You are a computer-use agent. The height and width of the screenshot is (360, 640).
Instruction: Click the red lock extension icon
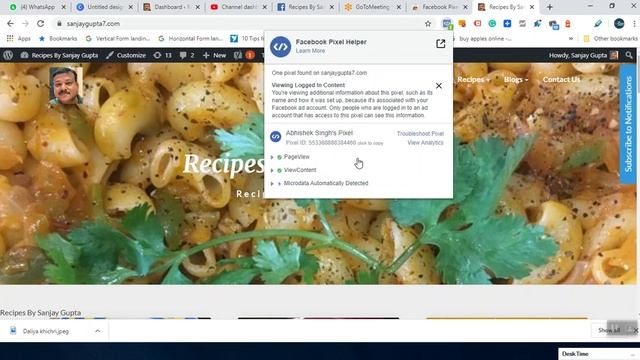click(x=568, y=24)
